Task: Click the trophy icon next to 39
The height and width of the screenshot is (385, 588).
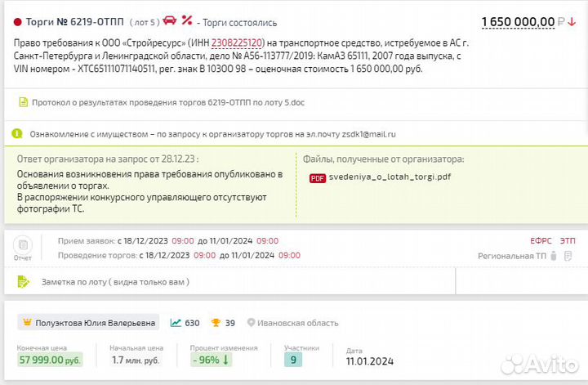Action: click(216, 323)
